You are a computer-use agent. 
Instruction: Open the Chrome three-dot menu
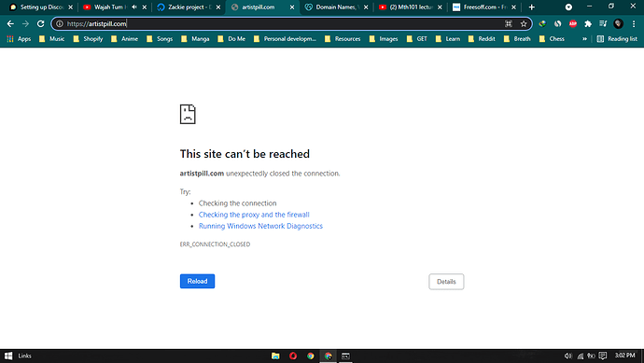[x=634, y=24]
